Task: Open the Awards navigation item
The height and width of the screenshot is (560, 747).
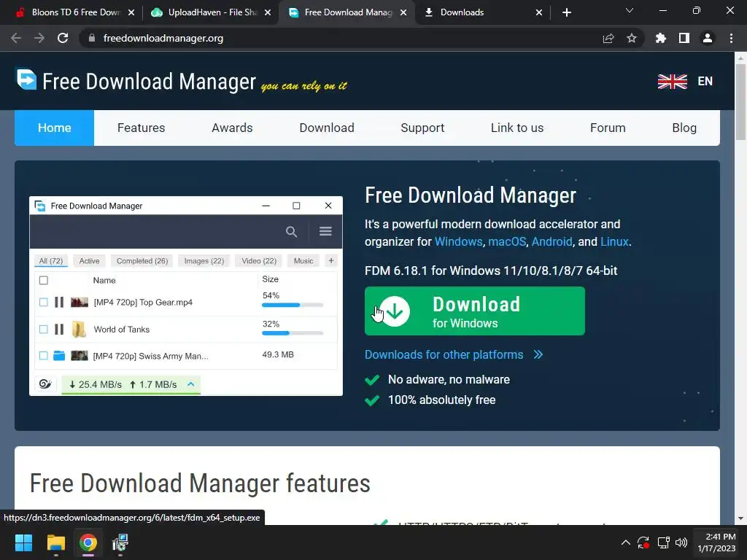Action: pyautogui.click(x=232, y=128)
